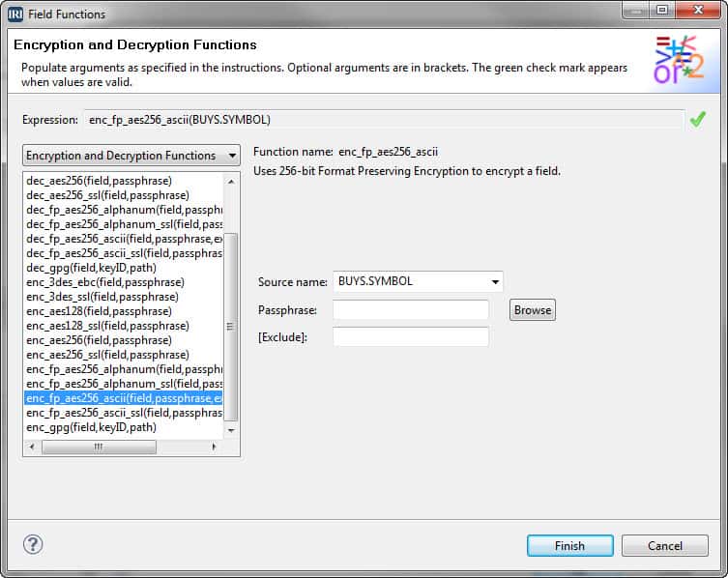This screenshot has height=578, width=728.
Task: Focus the [Exclude] input field
Action: (x=411, y=336)
